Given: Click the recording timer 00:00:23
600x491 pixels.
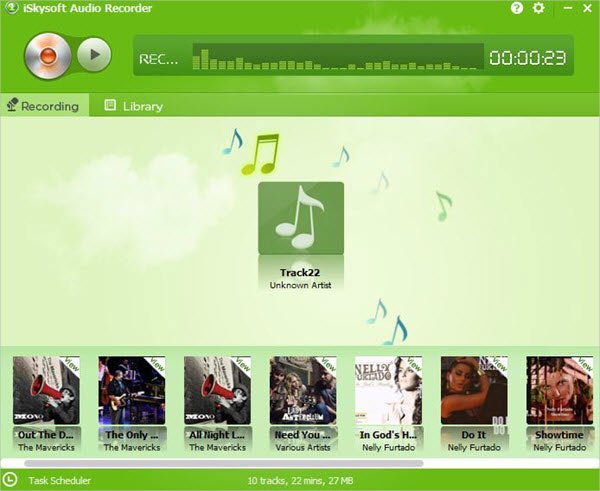Looking at the screenshot, I should [528, 58].
